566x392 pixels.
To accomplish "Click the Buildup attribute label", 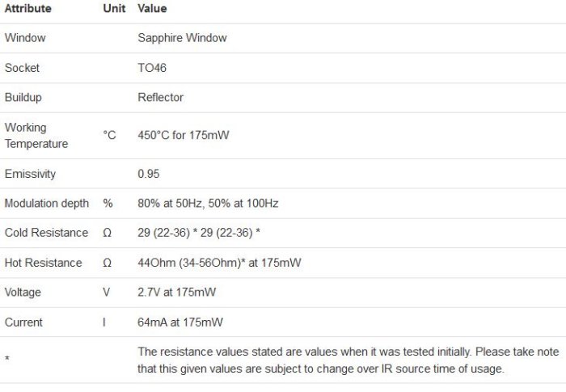I will point(23,98).
